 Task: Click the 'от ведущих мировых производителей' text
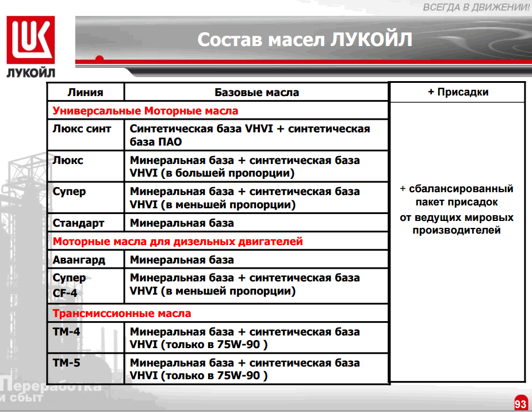pos(456,224)
